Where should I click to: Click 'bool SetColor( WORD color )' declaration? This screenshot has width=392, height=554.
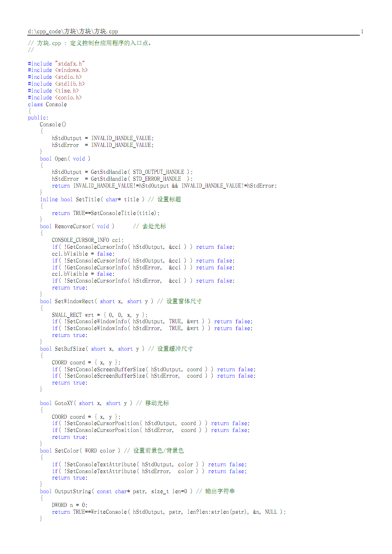[x=80, y=451]
